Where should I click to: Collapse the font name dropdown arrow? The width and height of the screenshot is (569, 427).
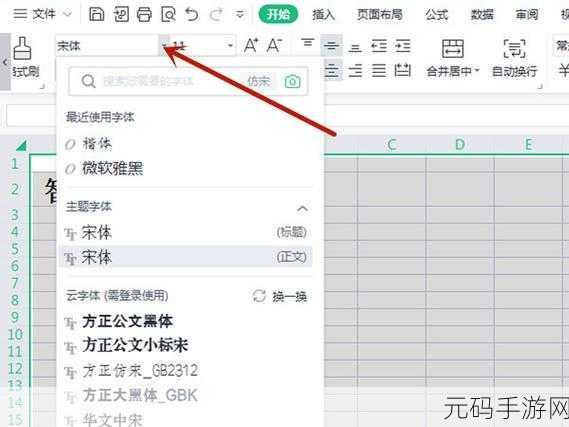tap(164, 46)
